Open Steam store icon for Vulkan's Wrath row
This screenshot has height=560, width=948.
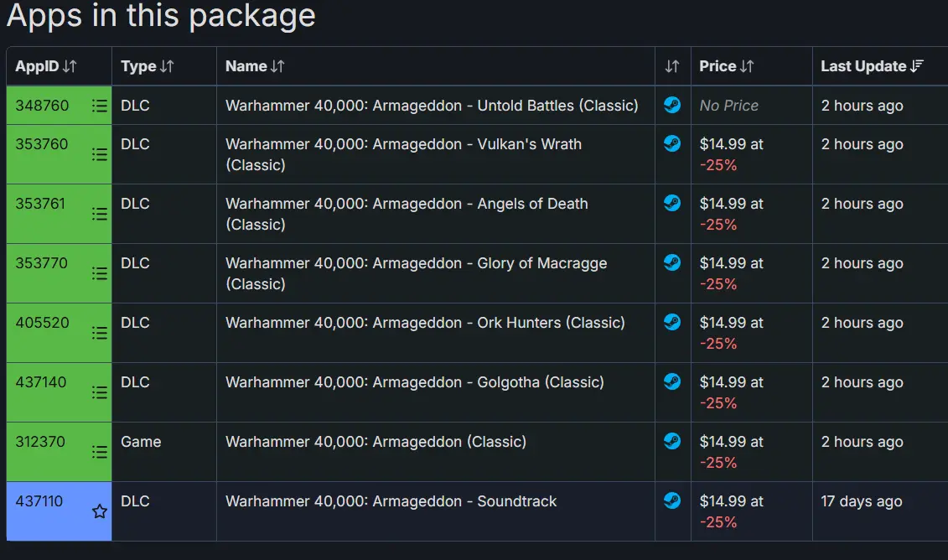tap(671, 143)
